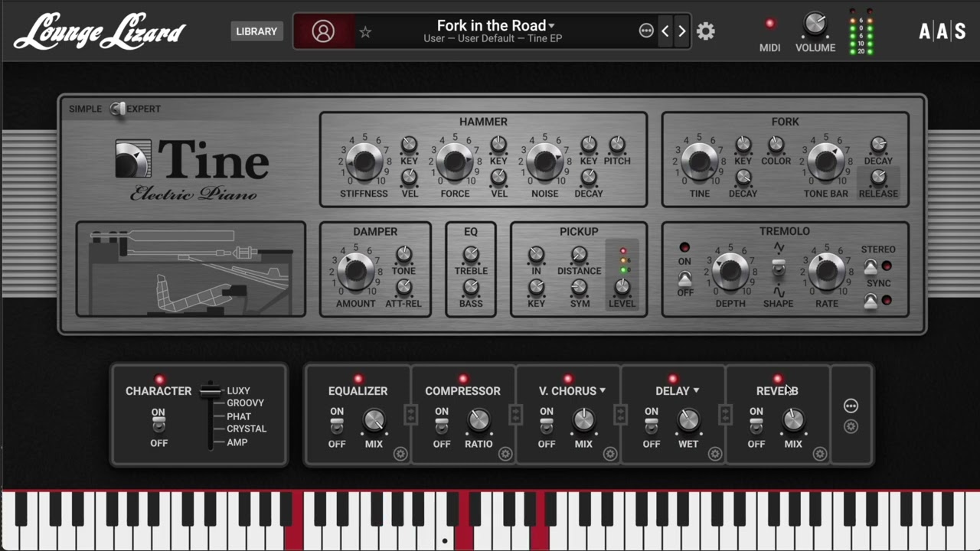The width and height of the screenshot is (980, 551).
Task: Go to the previous preset
Action: [665, 31]
